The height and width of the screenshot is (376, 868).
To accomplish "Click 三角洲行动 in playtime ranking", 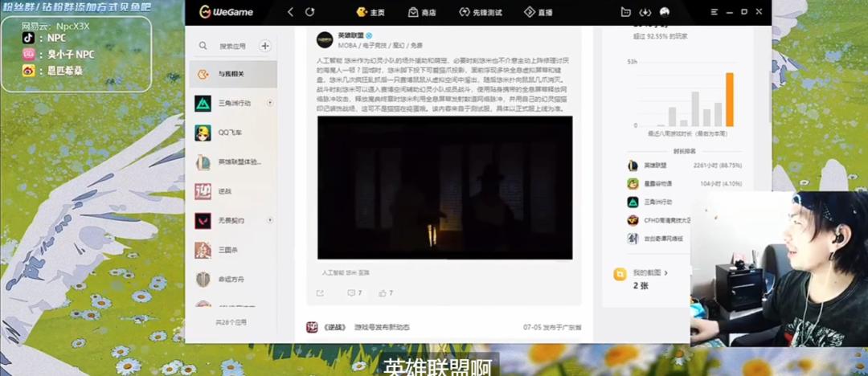I will tap(657, 202).
